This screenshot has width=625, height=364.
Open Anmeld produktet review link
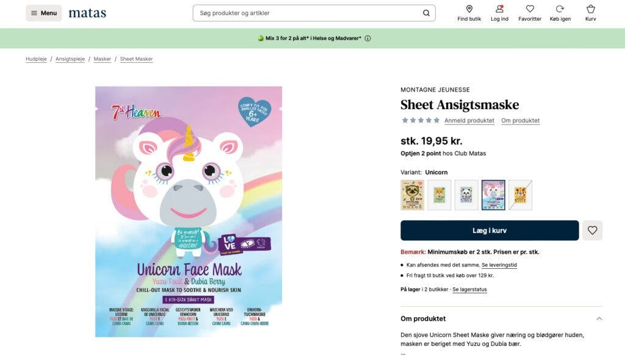(469, 121)
